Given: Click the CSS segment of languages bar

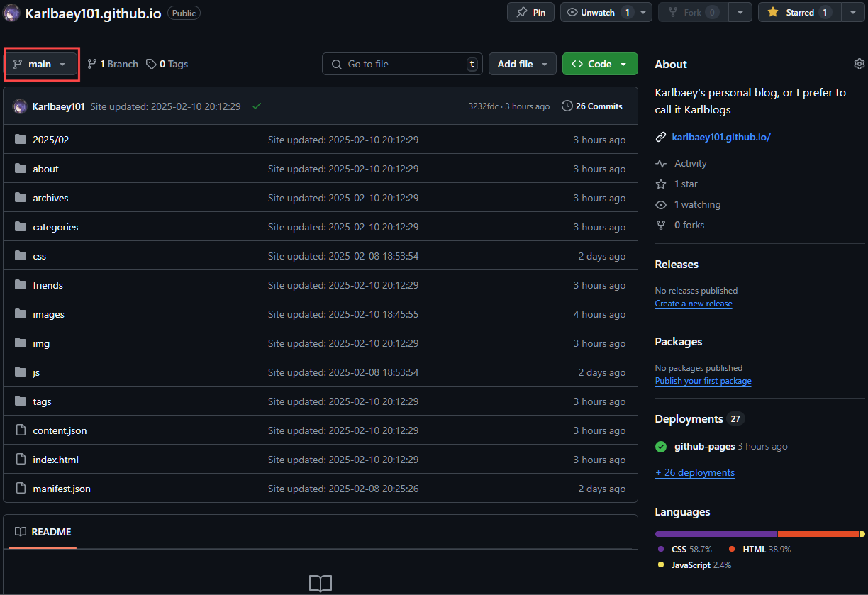Looking at the screenshot, I should click(x=716, y=534).
